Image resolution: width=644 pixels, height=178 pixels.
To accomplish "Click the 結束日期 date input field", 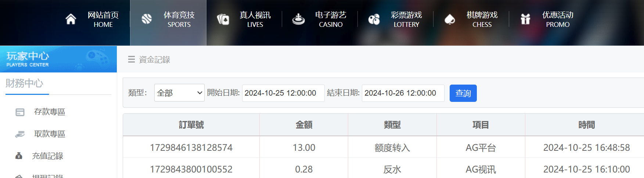I will 403,93.
